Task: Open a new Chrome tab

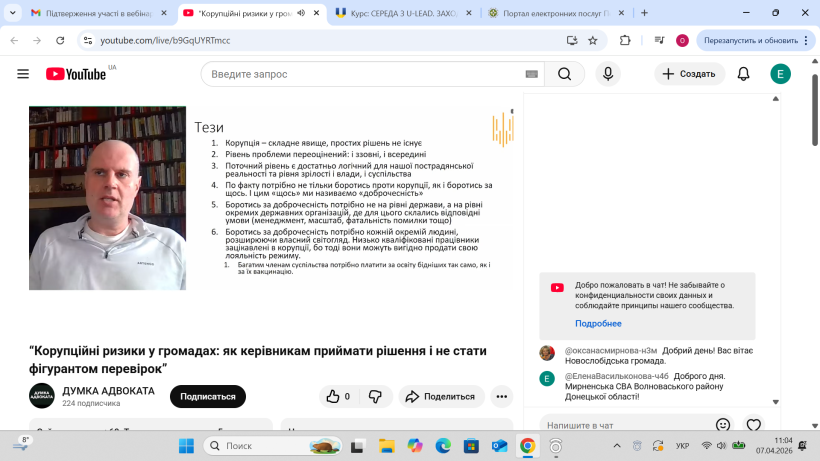Action: click(644, 13)
